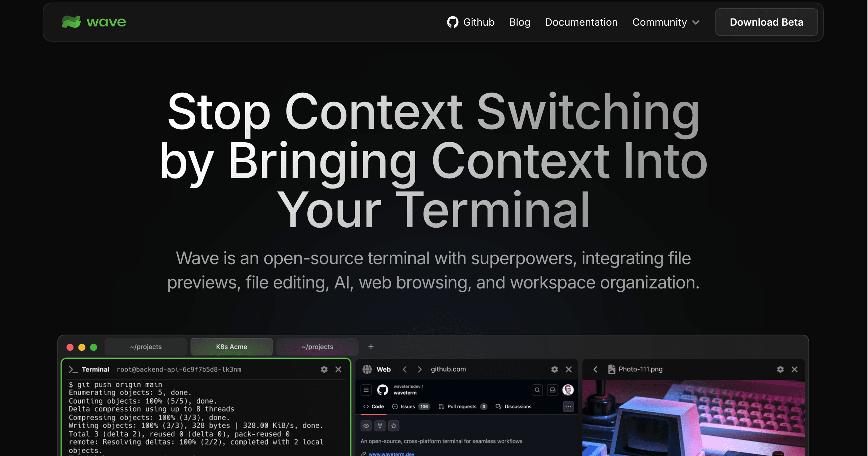
Task: Open the settings gear on the Photo-111.png block
Action: pos(780,369)
